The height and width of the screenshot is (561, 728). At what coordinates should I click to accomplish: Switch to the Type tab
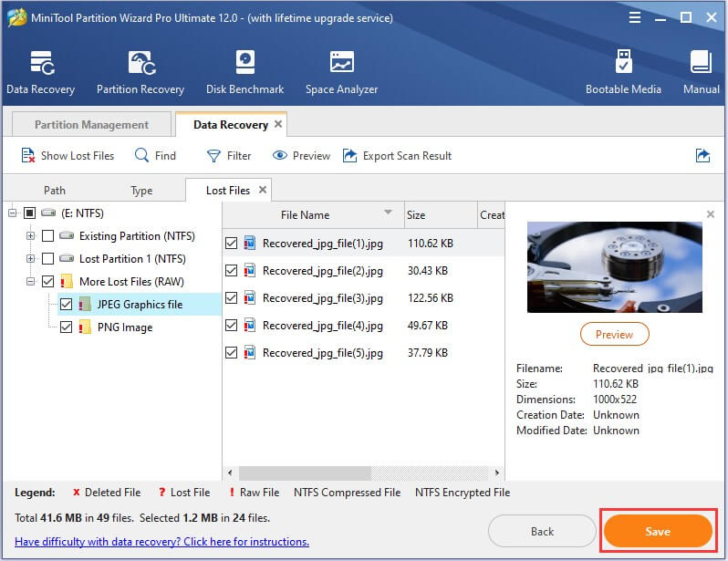point(141,191)
